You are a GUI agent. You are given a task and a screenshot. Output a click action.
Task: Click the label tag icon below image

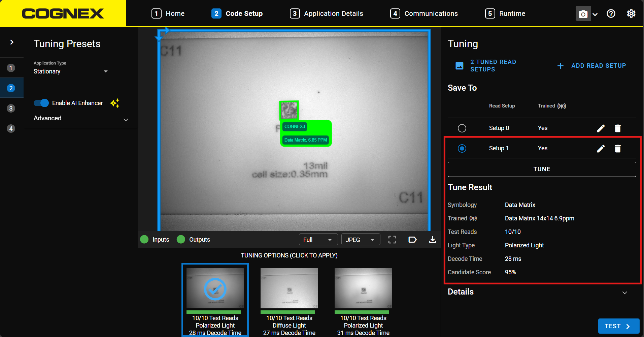pyautogui.click(x=412, y=240)
